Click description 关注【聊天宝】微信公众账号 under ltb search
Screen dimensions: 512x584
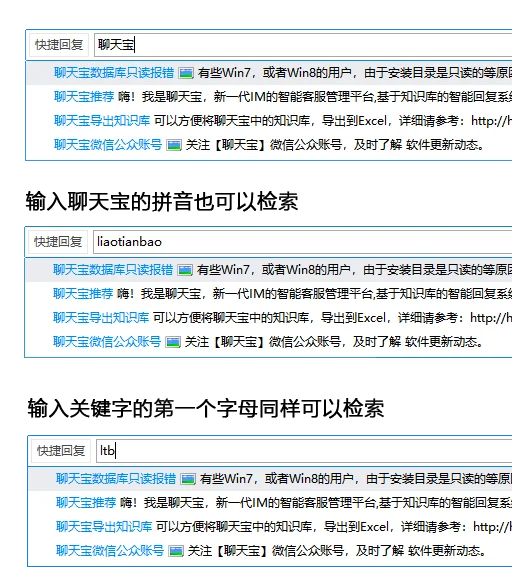337,550
